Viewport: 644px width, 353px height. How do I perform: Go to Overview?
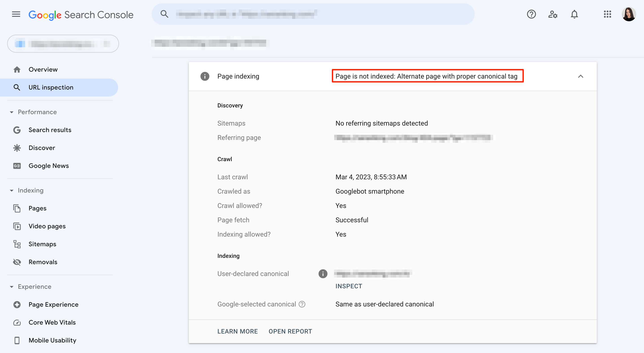[x=59, y=70]
